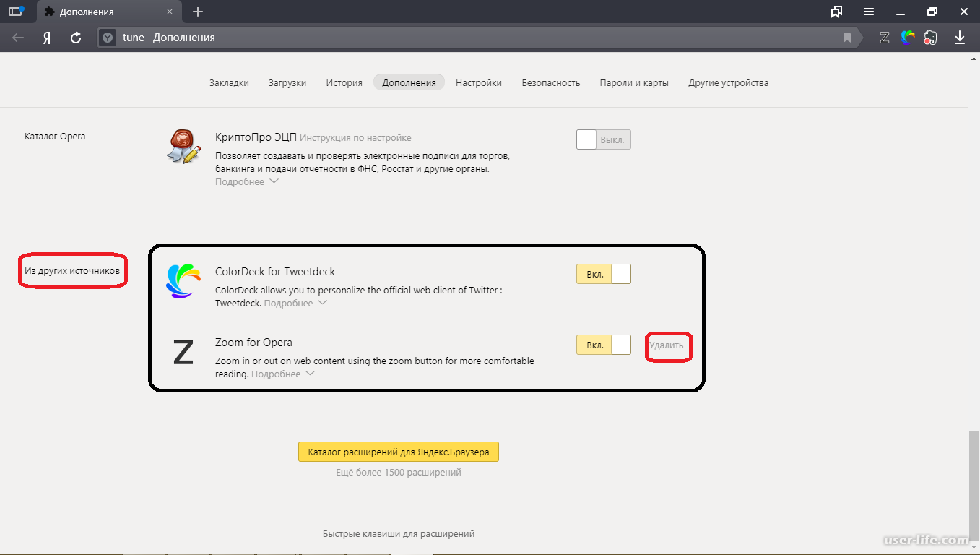Screen dimensions: 980x555
Task: Click Ещё более 1500 расширений text
Action: 399,473
